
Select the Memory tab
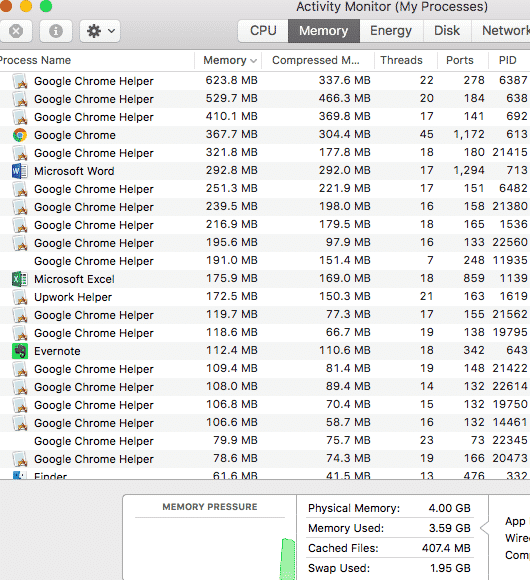[x=324, y=31]
